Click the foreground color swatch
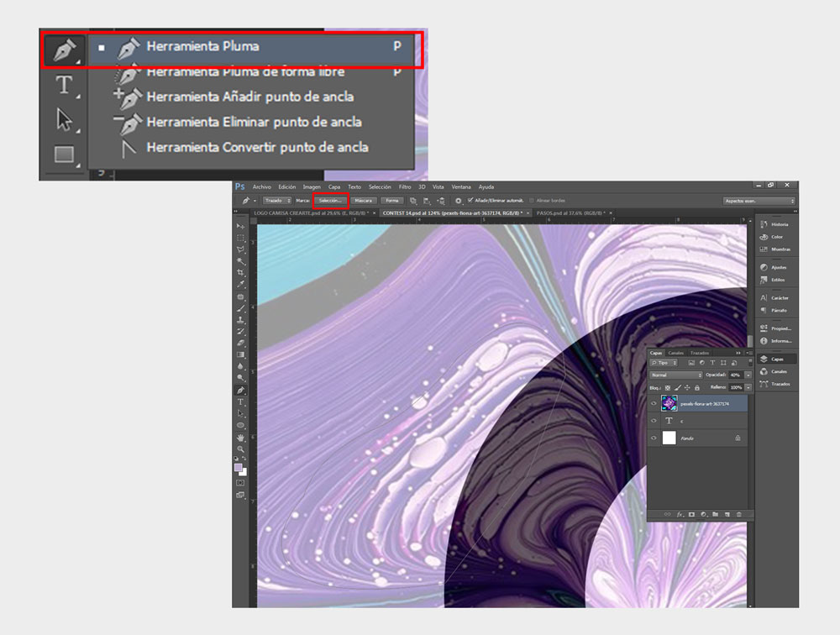The width and height of the screenshot is (840, 635). click(239, 468)
